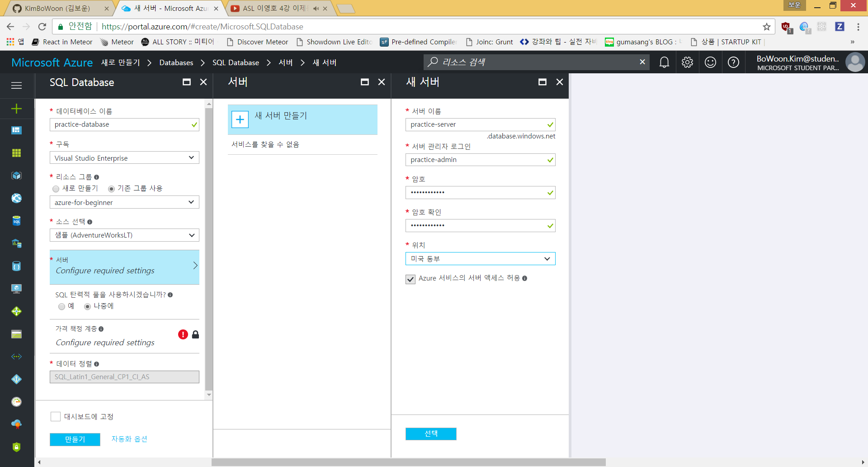Open Resource groups cube icon

(17, 176)
